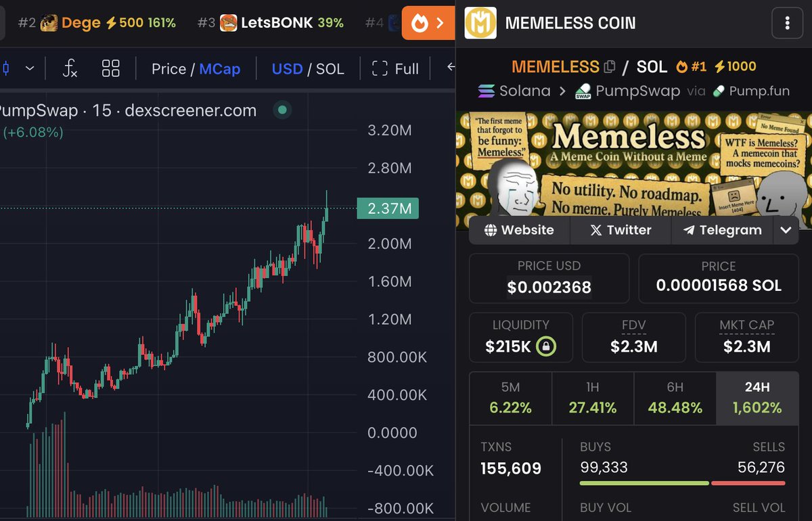This screenshot has height=521, width=812.
Task: Click Full screen chart button
Action: click(x=395, y=69)
